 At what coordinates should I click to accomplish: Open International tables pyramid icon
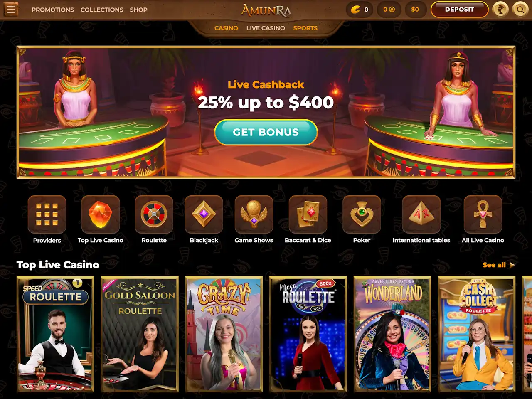pyautogui.click(x=421, y=214)
